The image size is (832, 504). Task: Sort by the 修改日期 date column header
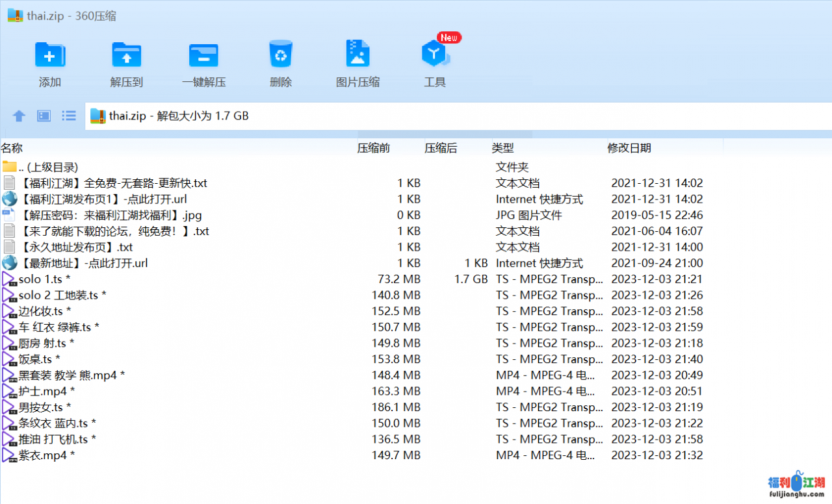coord(629,148)
